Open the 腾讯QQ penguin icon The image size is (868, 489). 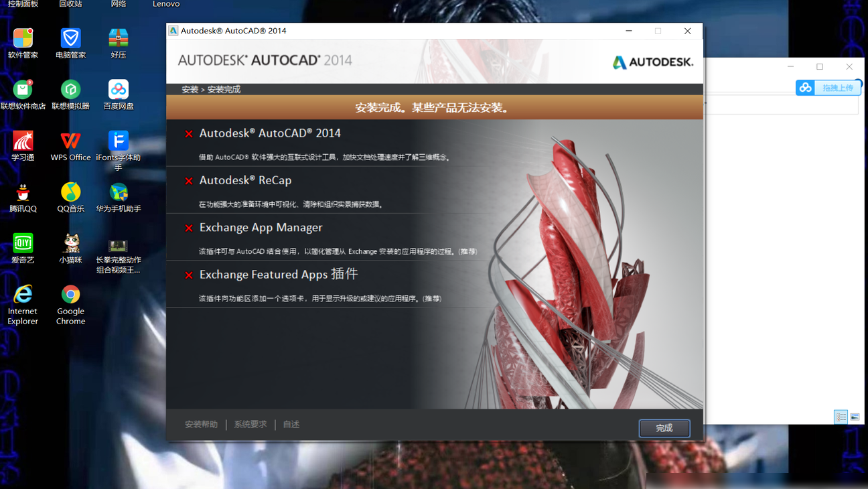point(23,192)
